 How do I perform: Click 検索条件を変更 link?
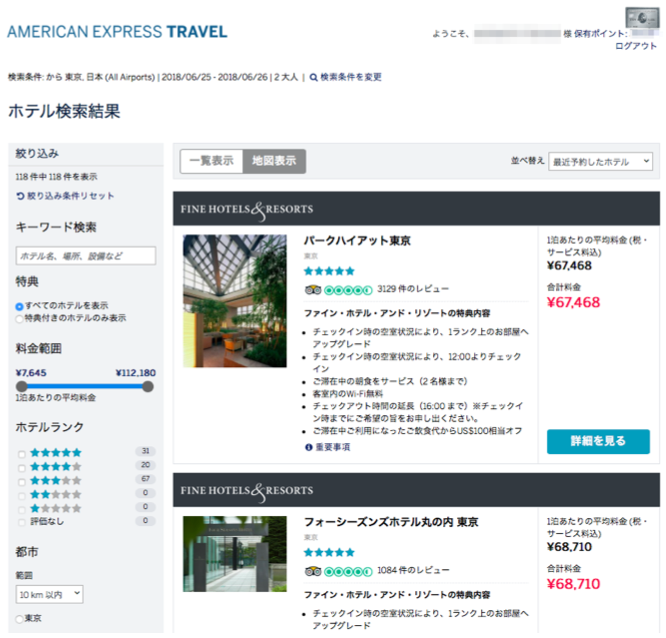(x=351, y=77)
